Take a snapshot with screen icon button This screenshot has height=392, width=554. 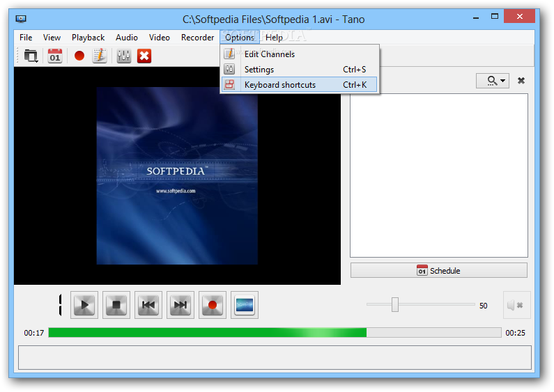[x=245, y=305]
